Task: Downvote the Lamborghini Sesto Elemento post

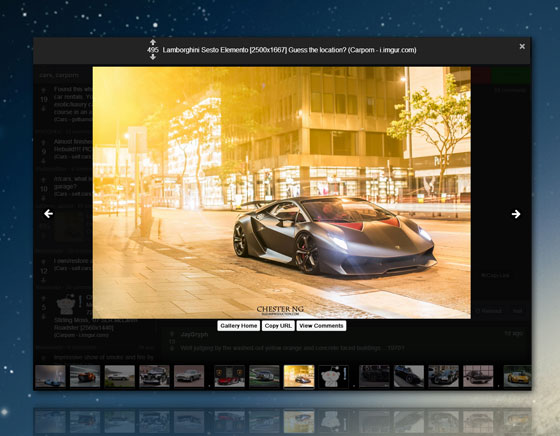Action: pos(152,57)
